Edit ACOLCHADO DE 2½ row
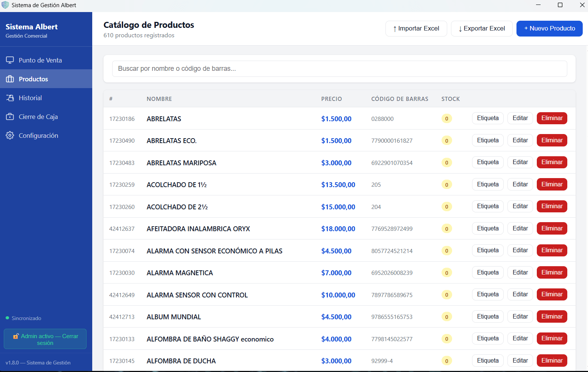The image size is (588, 372). tap(520, 206)
